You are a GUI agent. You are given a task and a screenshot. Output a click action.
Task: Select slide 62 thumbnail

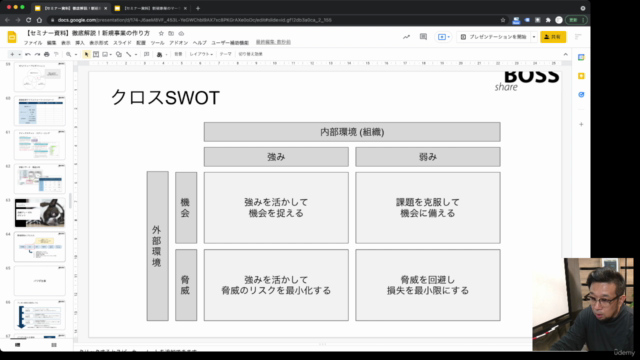pos(40,179)
